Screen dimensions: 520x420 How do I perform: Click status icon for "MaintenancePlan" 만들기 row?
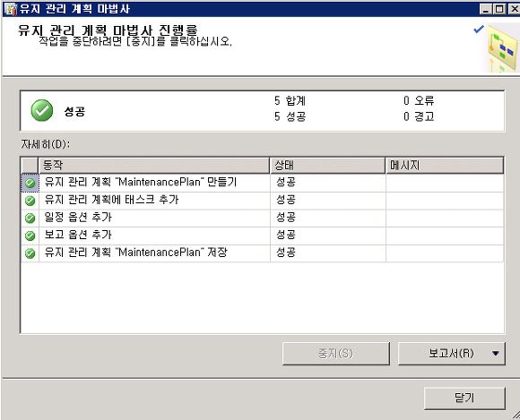[30, 183]
